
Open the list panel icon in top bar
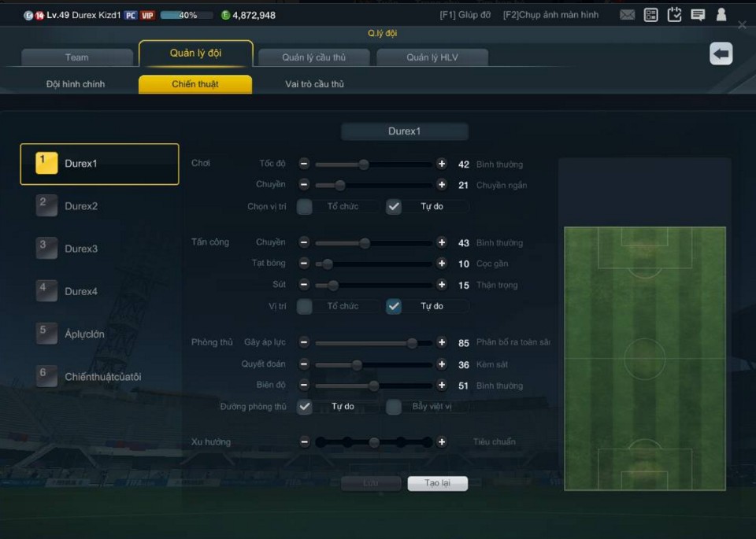click(650, 15)
